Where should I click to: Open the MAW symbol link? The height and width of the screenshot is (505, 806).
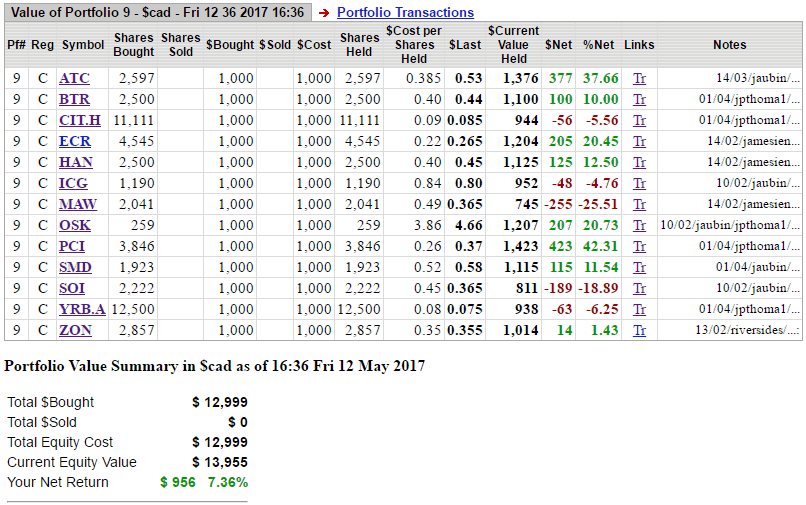(x=78, y=204)
